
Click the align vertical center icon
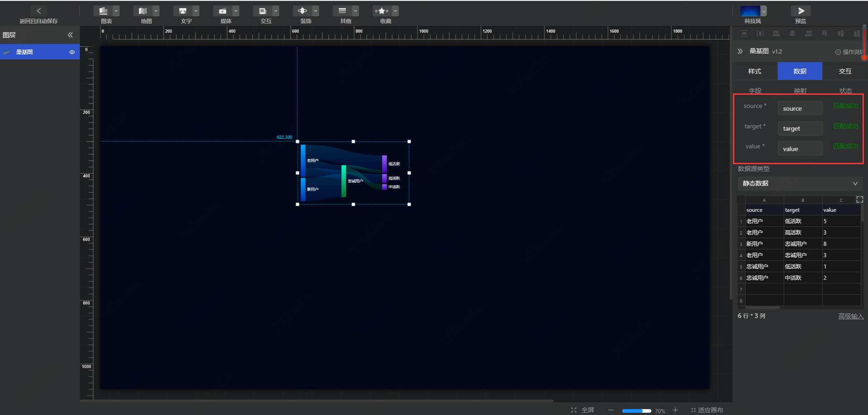click(840, 34)
